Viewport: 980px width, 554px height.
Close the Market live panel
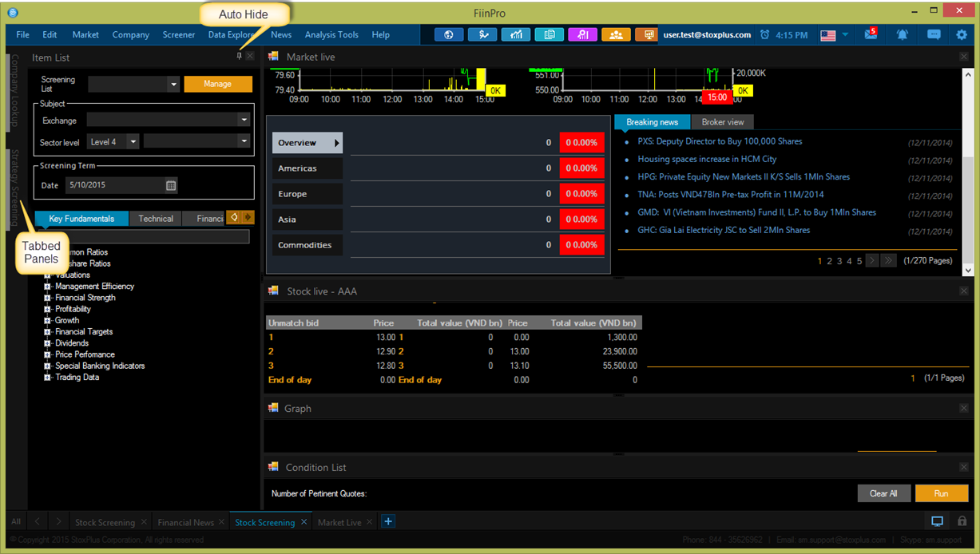[x=964, y=57]
